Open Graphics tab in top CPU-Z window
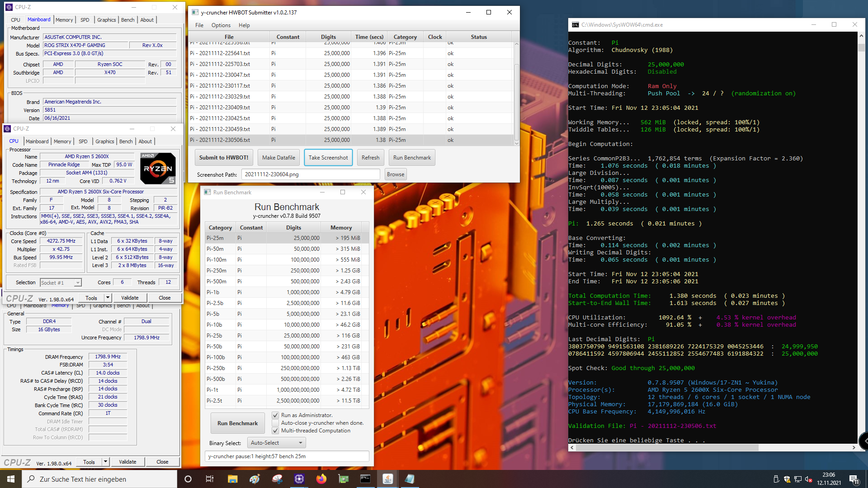Image resolution: width=868 pixels, height=488 pixels. coord(107,20)
